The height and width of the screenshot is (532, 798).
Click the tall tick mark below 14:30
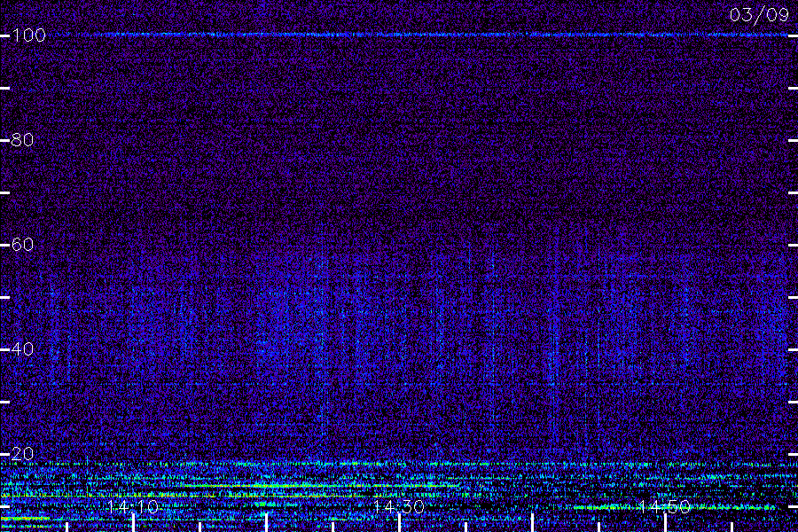click(400, 523)
